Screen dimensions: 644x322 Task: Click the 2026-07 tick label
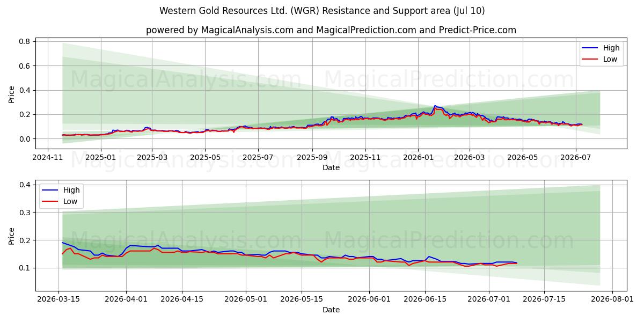[x=576, y=158]
